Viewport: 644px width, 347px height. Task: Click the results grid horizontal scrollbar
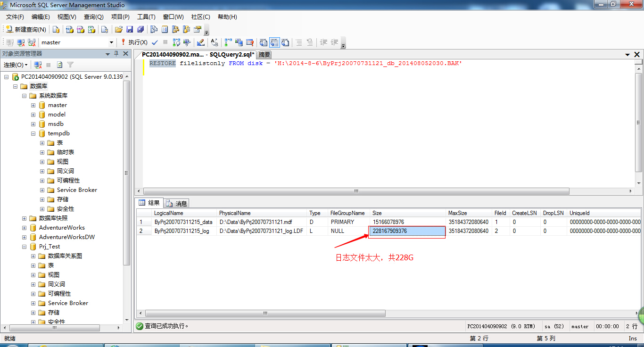pos(265,314)
